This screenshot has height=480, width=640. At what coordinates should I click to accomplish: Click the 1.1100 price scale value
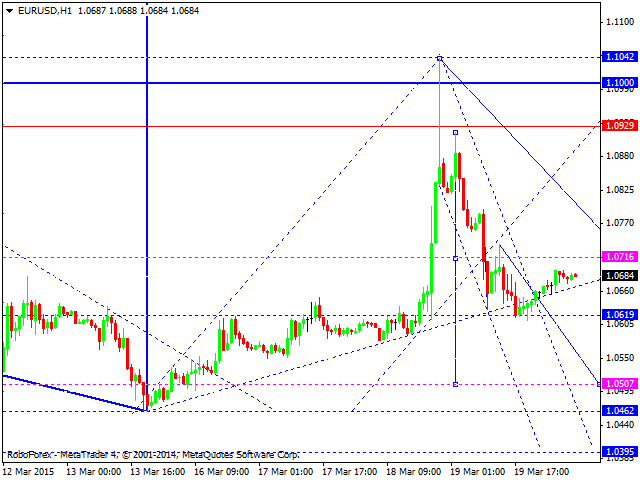coord(620,22)
